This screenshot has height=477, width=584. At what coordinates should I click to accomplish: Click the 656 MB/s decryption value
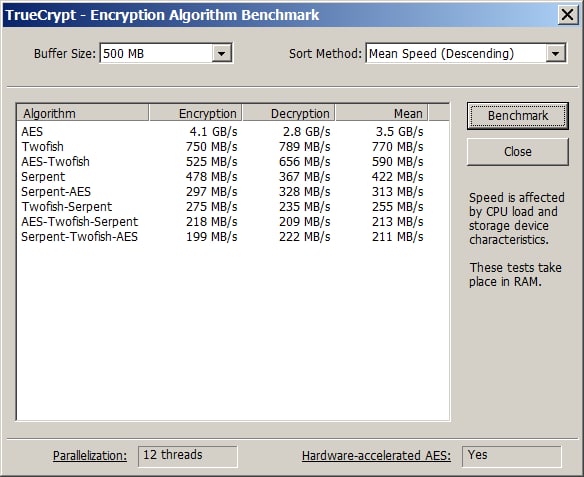pos(305,162)
